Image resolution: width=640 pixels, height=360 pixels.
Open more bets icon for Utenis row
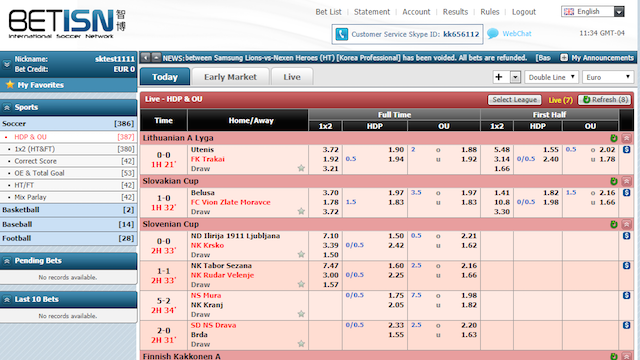627,149
